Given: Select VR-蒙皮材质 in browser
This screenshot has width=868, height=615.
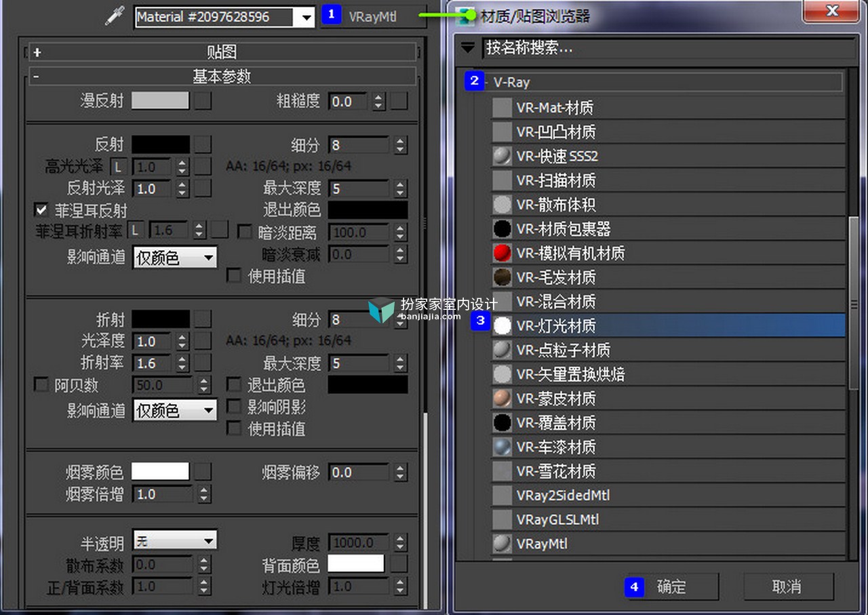Looking at the screenshot, I should 668,398.
